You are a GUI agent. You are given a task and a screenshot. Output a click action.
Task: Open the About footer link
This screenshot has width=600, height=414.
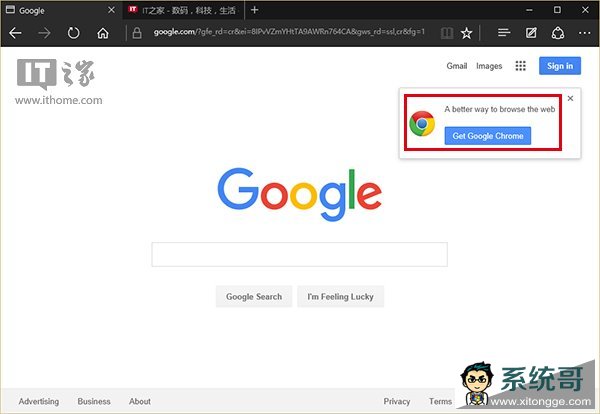coord(140,401)
